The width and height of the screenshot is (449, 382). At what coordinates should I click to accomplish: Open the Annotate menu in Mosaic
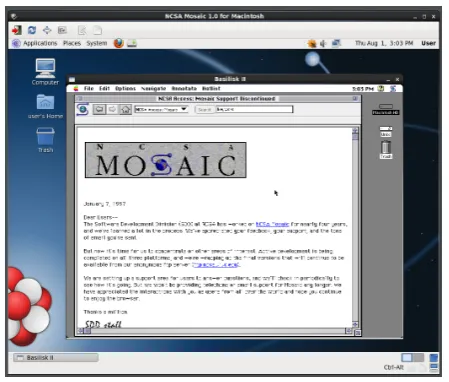[184, 89]
